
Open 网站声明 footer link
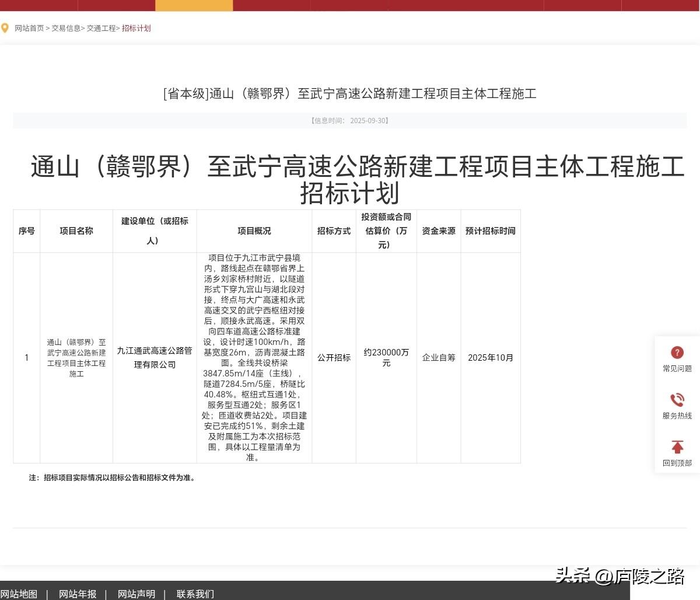[136, 594]
